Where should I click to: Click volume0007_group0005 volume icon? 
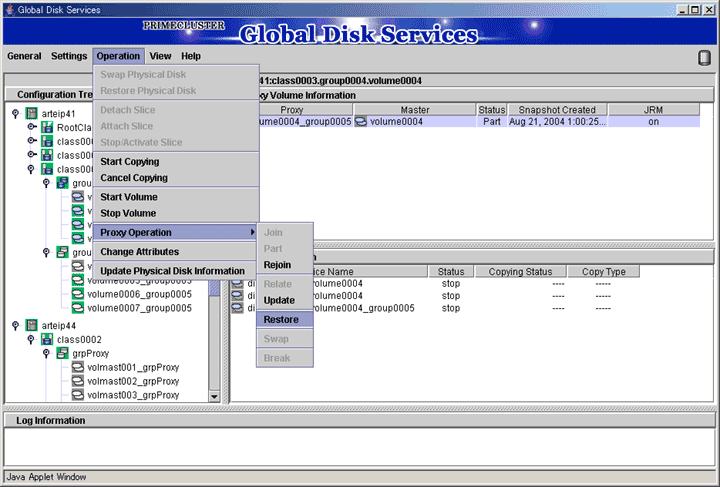click(x=78, y=308)
